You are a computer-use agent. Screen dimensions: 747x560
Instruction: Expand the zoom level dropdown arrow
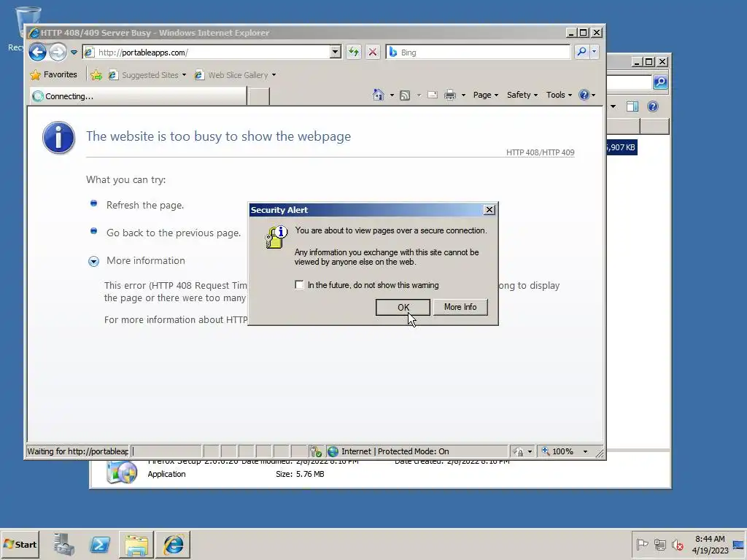click(x=585, y=451)
